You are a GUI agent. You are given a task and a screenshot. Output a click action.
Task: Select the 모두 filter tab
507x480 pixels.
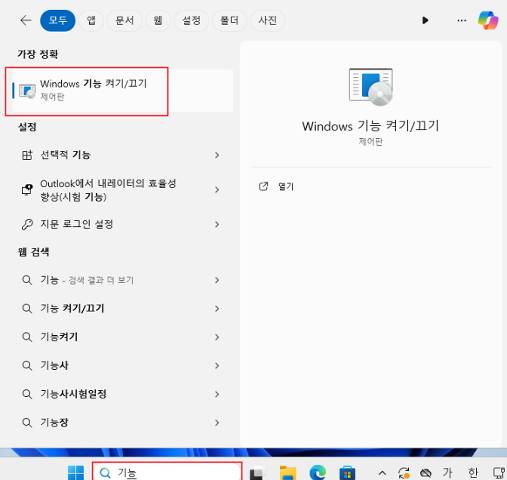click(58, 20)
